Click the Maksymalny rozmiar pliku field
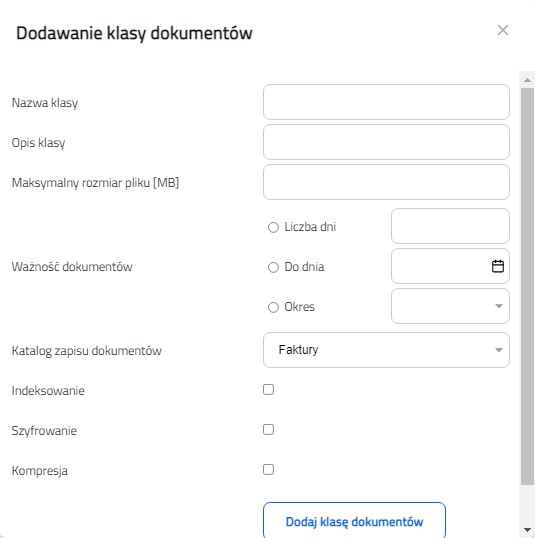Image resolution: width=535 pixels, height=538 pixels. (x=386, y=182)
